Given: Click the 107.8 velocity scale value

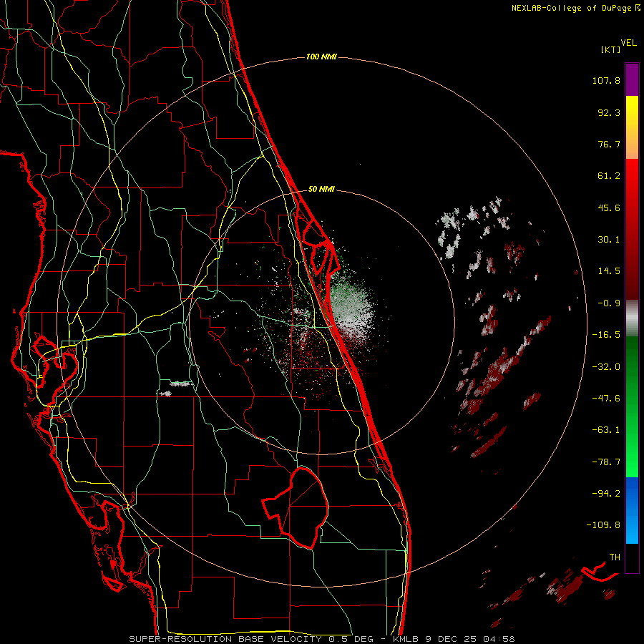Looking at the screenshot, I should tap(606, 80).
